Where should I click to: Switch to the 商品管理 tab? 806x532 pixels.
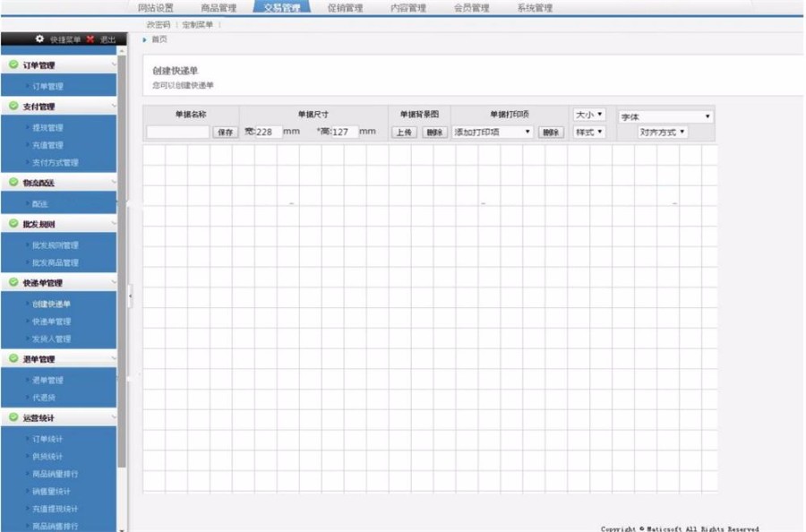(x=219, y=8)
